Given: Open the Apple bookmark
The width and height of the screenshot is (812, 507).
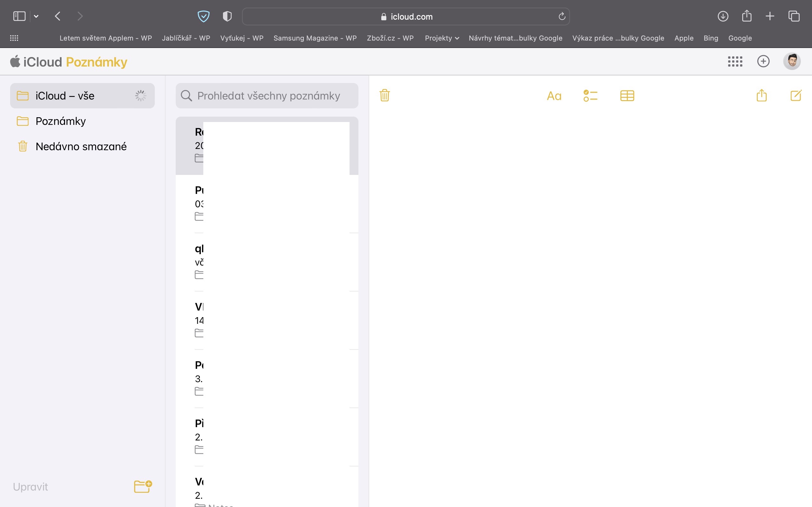Looking at the screenshot, I should [684, 38].
